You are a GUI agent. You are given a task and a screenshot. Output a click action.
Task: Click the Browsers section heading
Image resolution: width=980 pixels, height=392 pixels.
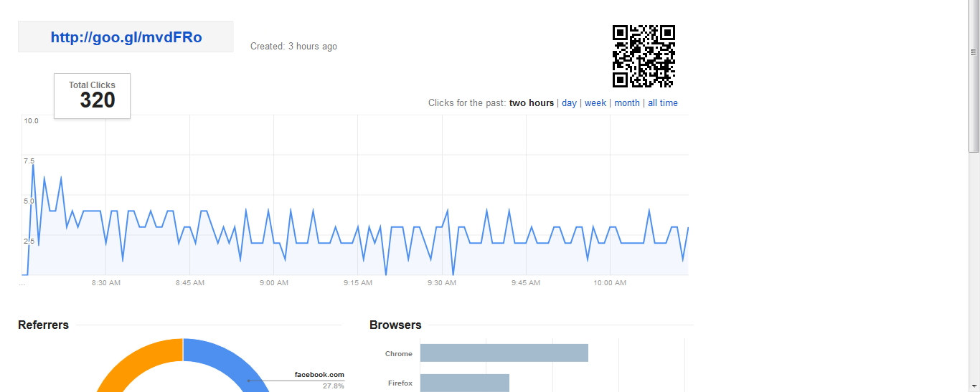395,325
